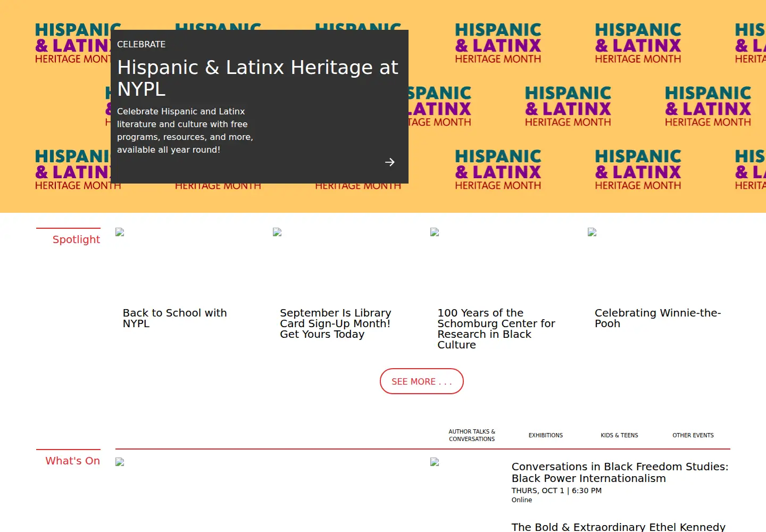The width and height of the screenshot is (766, 532).
Task: Open the Back to School with NYPL article
Action: click(x=175, y=318)
